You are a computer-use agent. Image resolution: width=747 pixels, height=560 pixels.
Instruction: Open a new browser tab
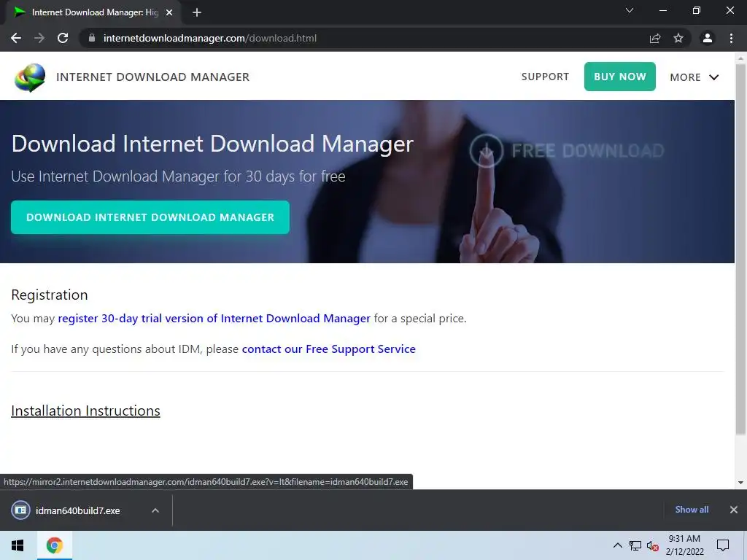coord(197,12)
